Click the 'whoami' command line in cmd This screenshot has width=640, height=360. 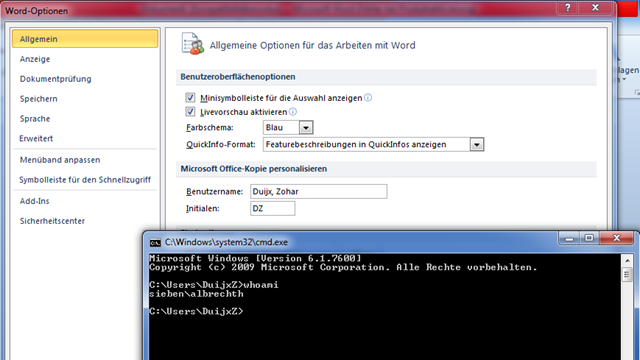(214, 285)
